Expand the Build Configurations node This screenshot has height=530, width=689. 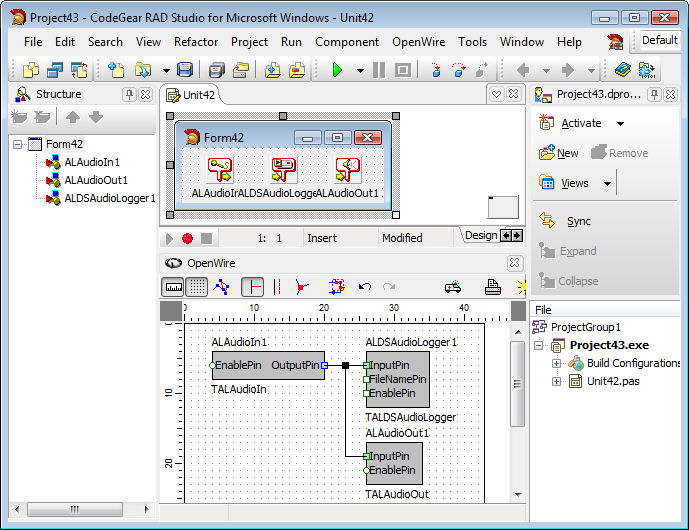point(557,363)
